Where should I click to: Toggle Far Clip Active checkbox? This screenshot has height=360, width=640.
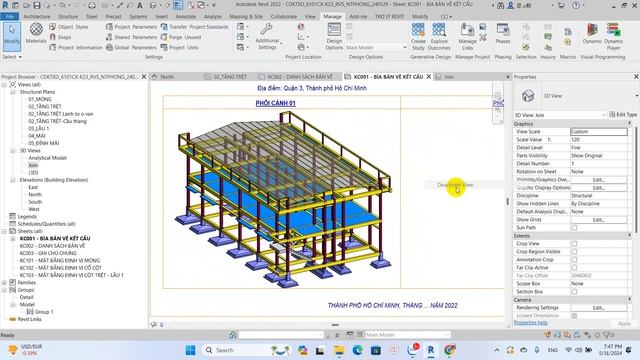click(x=574, y=267)
